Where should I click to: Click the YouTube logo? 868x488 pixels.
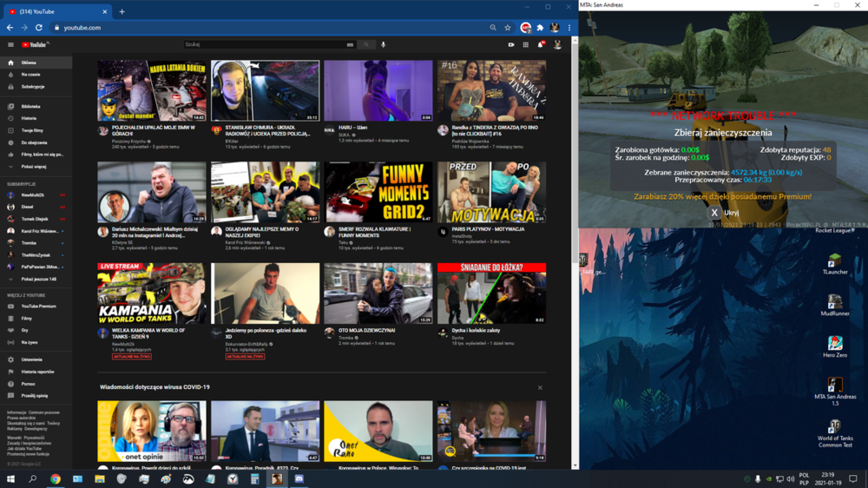tap(35, 44)
